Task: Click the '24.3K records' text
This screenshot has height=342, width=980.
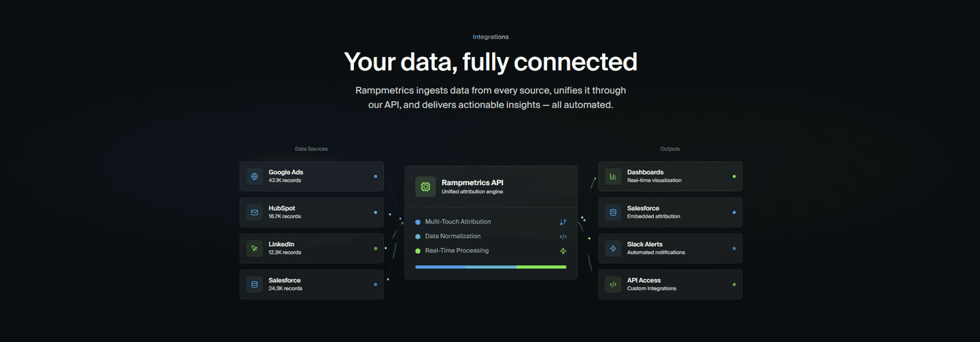Action: pos(285,288)
